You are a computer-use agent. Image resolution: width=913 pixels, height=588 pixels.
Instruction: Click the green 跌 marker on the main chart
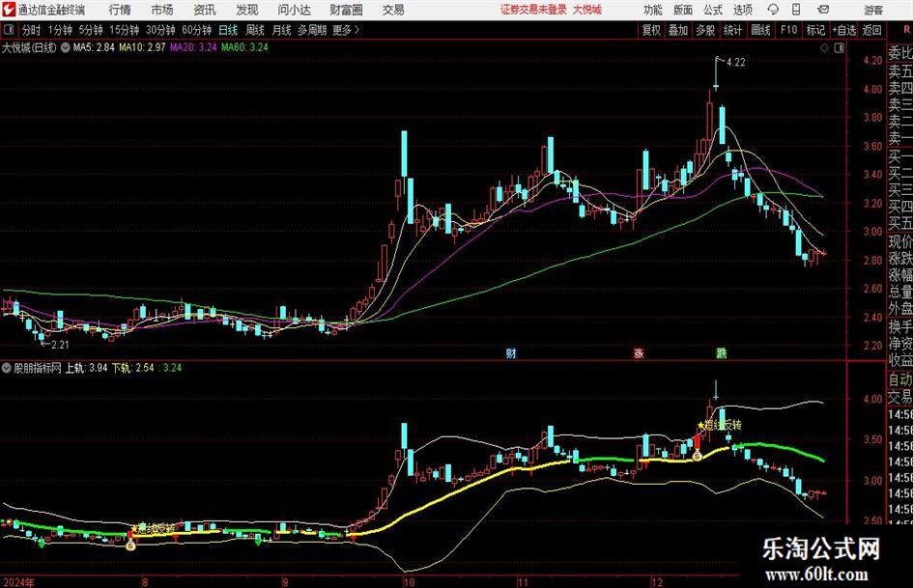(x=722, y=352)
